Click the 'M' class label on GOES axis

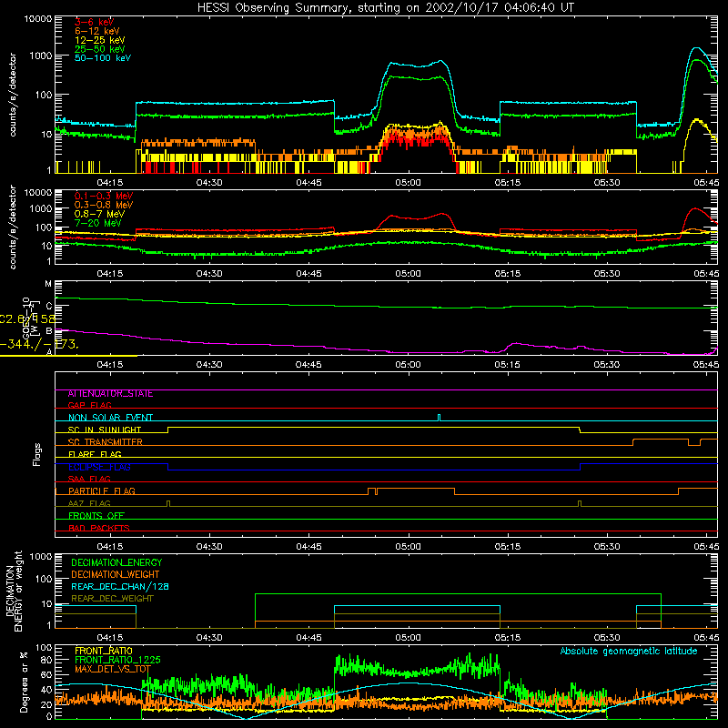coord(48,284)
